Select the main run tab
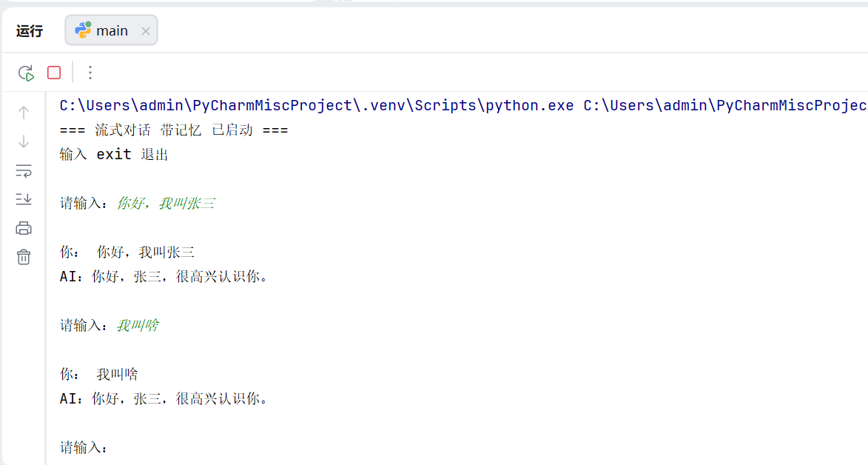Screen dimensions: 868x465 tap(111, 30)
